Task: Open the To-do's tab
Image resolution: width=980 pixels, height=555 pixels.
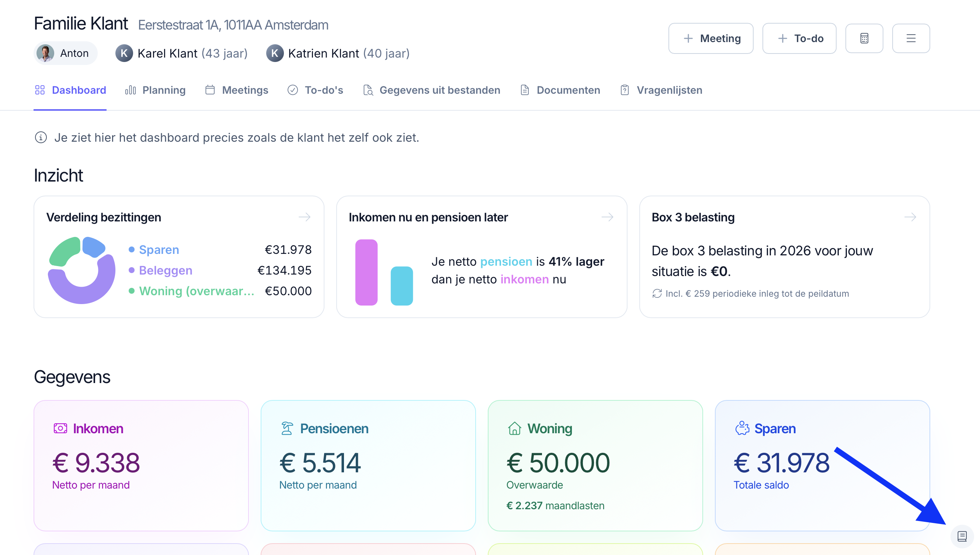Action: tap(315, 90)
